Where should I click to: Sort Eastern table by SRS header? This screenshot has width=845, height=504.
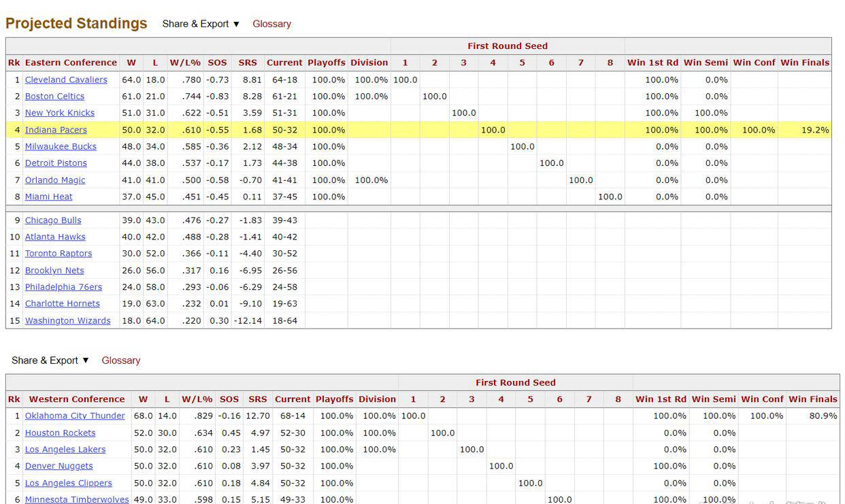coord(248,63)
